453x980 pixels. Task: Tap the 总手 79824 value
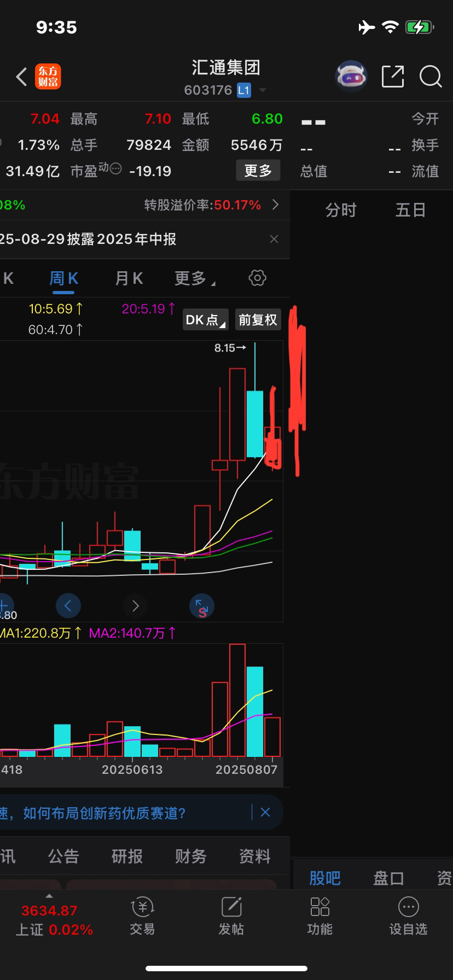pos(149,145)
